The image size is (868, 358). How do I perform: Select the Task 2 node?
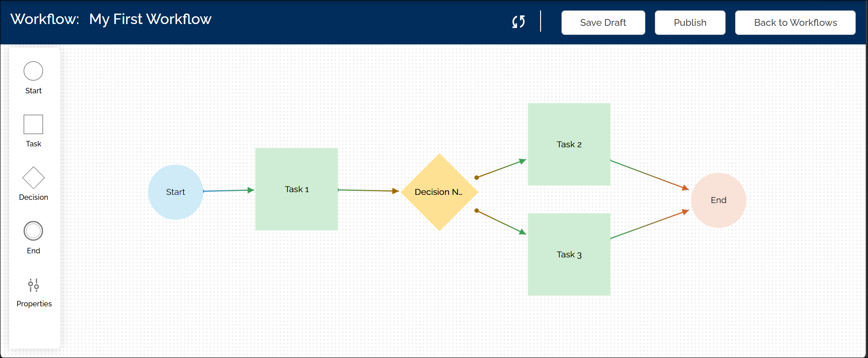(x=569, y=145)
